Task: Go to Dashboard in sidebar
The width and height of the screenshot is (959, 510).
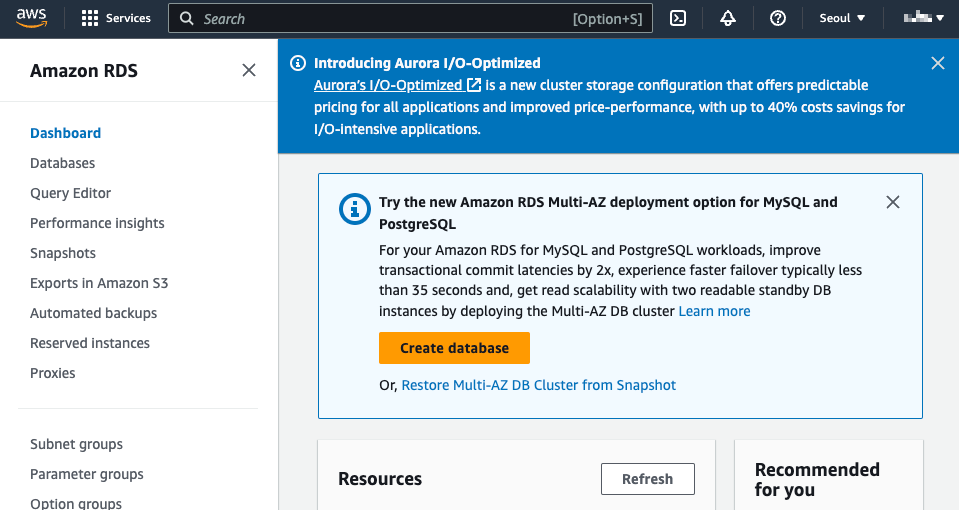Action: coord(65,133)
